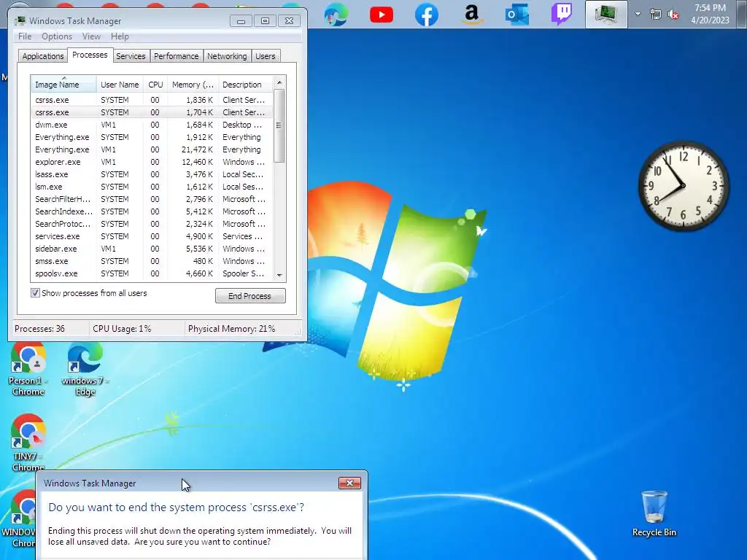This screenshot has width=747, height=560.
Task: Open the Help menu
Action: 120,36
